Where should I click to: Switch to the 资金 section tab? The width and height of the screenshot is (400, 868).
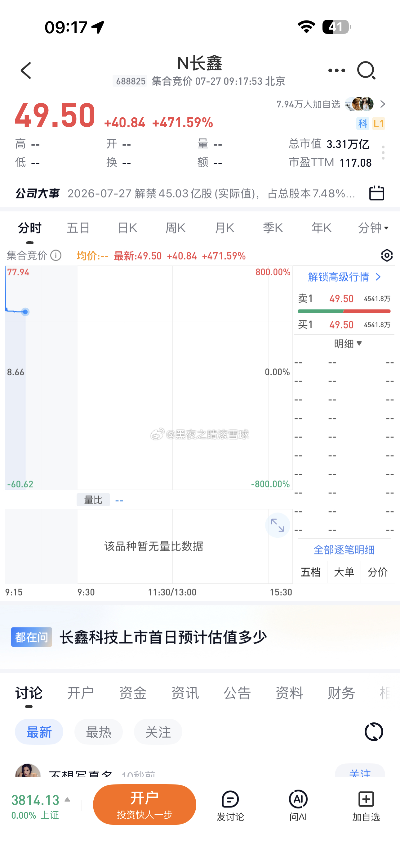pos(133,694)
